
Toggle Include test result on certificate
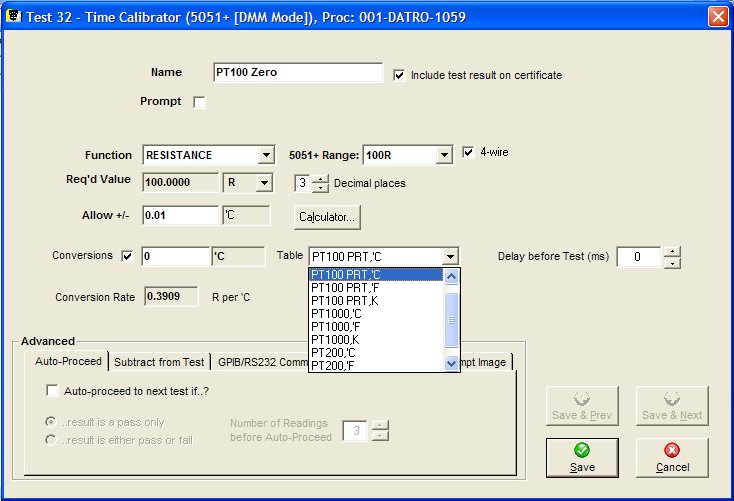pos(400,75)
